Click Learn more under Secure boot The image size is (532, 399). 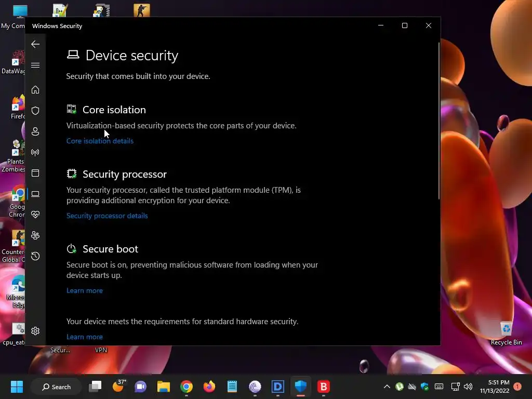(x=85, y=290)
